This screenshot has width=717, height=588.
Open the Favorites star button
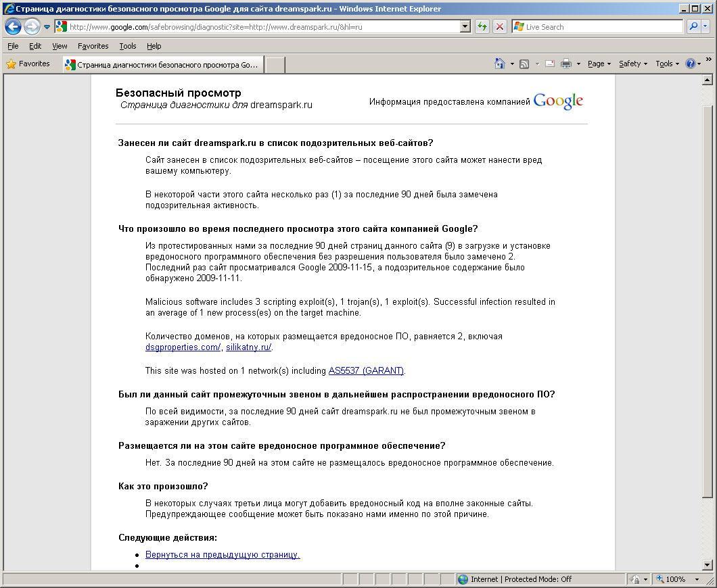coord(28,64)
